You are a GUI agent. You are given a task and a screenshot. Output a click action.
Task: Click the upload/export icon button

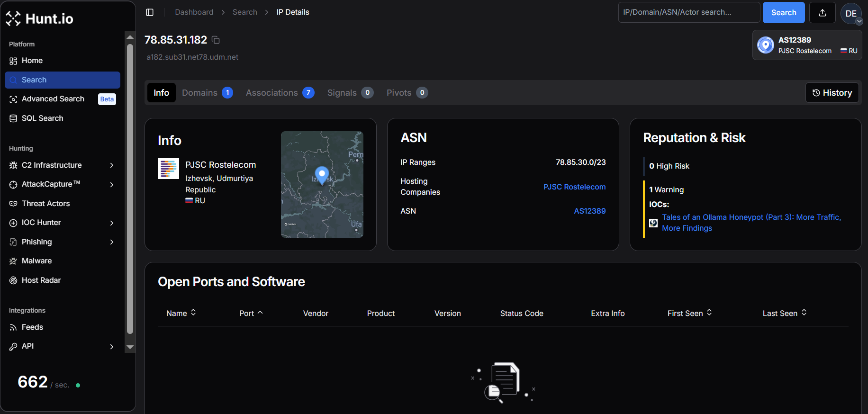tap(823, 13)
